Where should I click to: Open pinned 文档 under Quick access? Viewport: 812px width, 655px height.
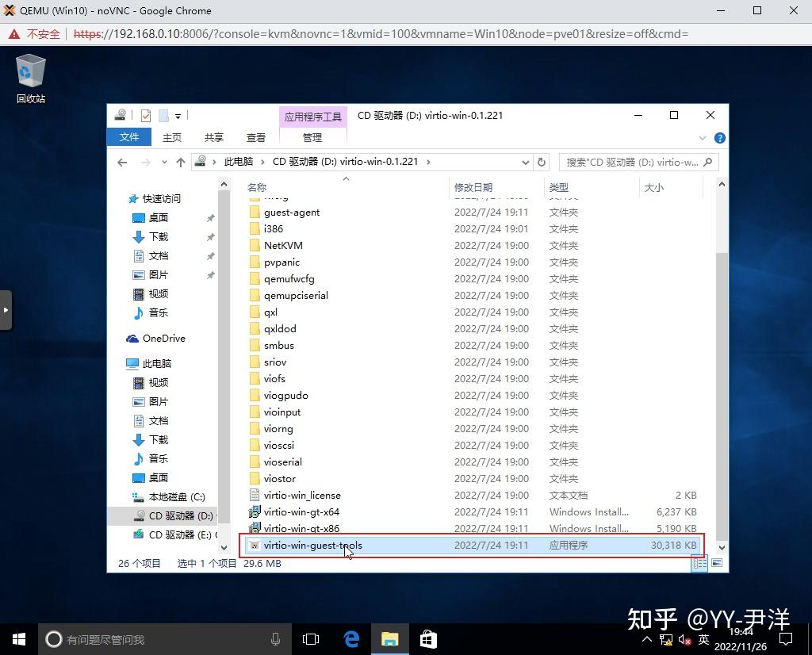coord(158,256)
